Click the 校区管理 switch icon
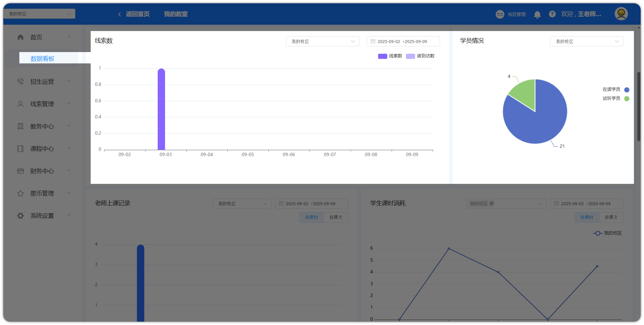 point(500,14)
